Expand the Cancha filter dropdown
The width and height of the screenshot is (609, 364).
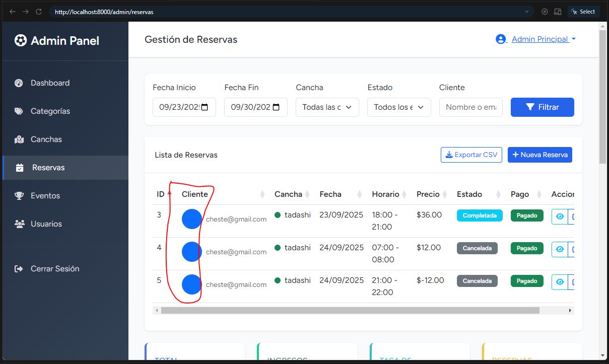(x=327, y=107)
